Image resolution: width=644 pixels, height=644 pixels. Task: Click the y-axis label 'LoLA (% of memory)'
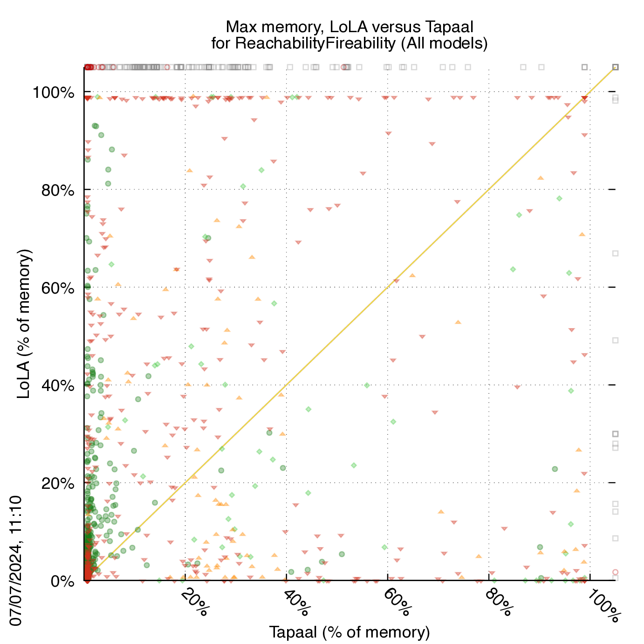(24, 324)
